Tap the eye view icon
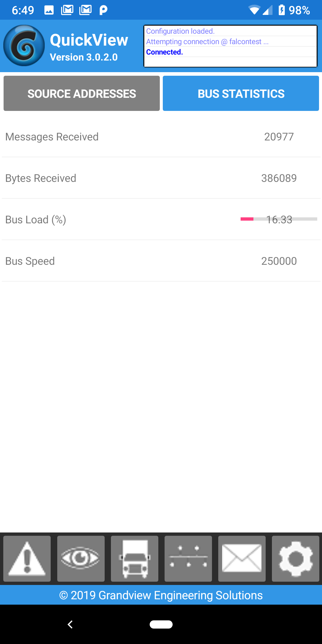This screenshot has width=322, height=644. 81,558
